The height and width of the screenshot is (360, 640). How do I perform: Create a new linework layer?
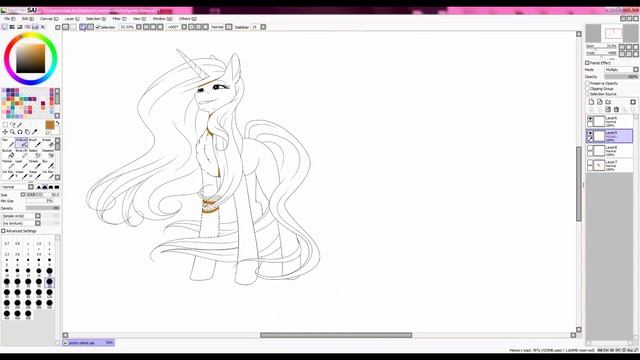tap(600, 102)
